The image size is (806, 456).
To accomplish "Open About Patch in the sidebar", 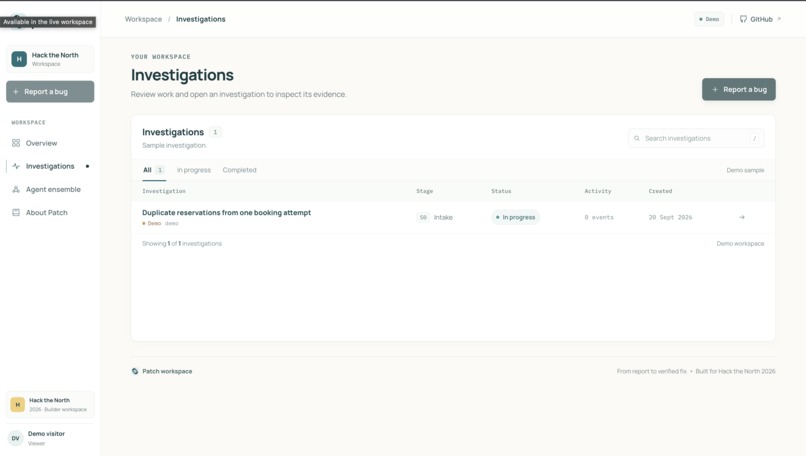I will 50,212.
